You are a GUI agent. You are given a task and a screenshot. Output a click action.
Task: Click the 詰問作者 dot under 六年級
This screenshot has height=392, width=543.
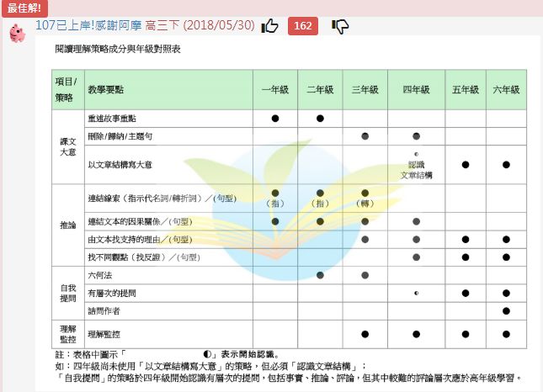[x=506, y=311]
